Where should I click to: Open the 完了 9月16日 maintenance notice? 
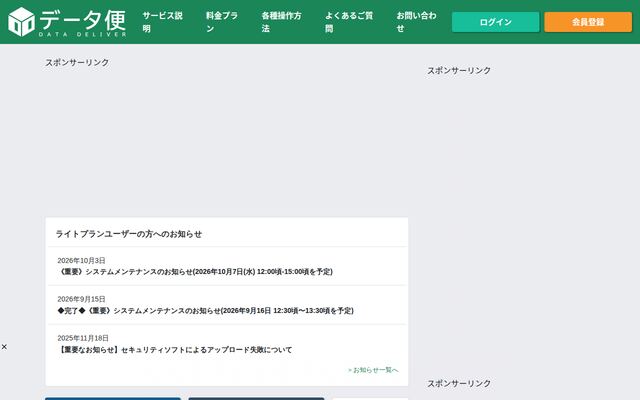[x=205, y=311]
